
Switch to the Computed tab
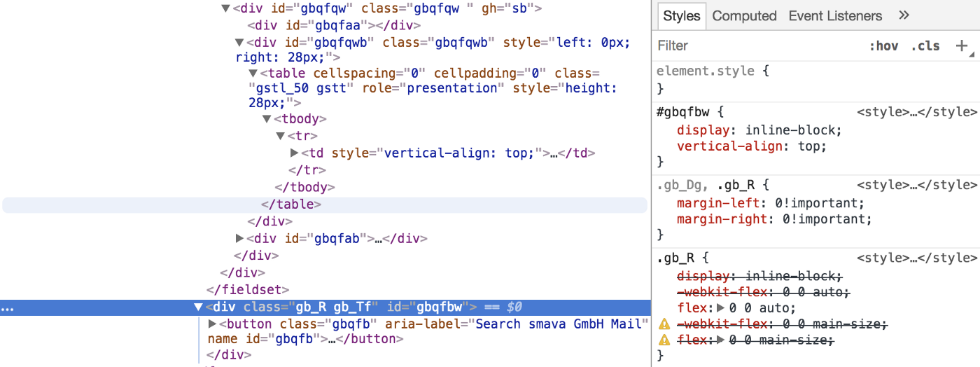coord(744,15)
